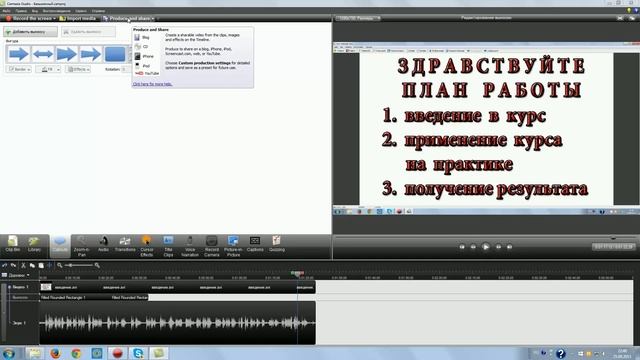
Task: Open the Border dropdown for callouts
Action: click(18, 69)
